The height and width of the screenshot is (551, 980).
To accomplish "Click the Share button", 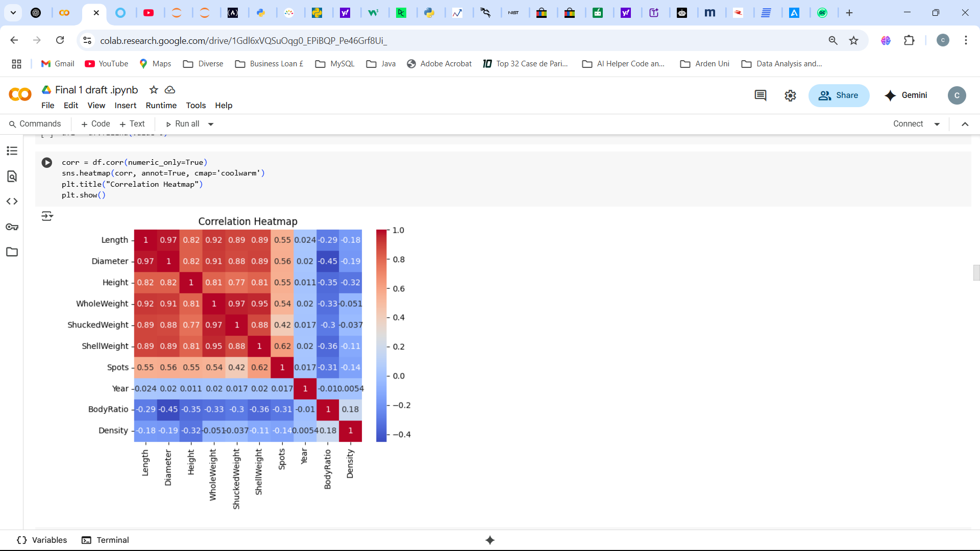I will tap(839, 95).
